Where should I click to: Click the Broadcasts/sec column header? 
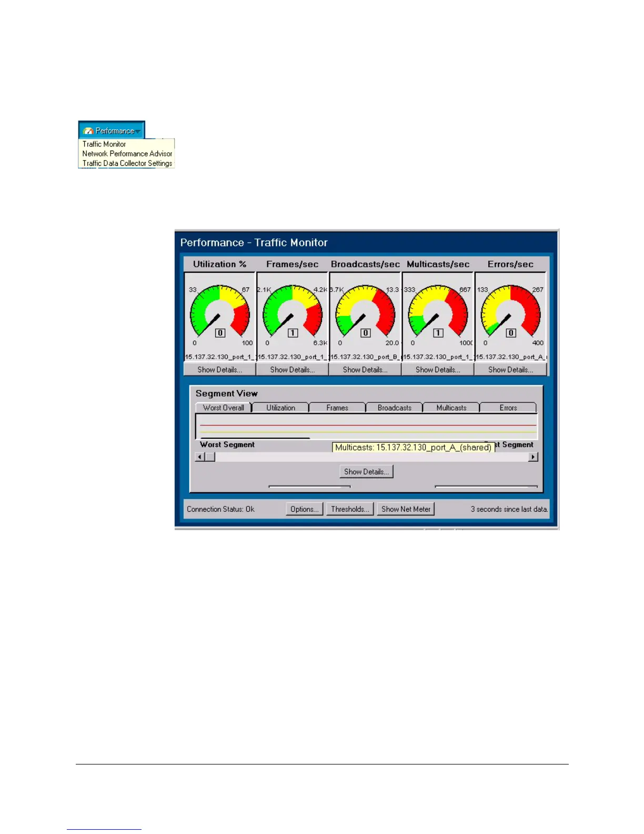click(x=365, y=264)
